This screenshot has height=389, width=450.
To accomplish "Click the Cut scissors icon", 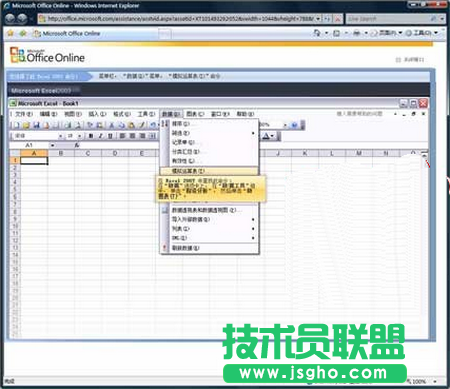I will [x=112, y=125].
